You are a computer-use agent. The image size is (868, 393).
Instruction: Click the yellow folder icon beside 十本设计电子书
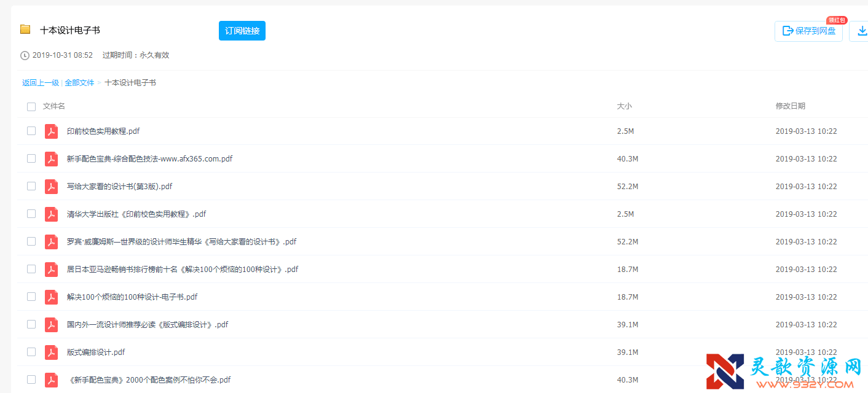pos(25,29)
